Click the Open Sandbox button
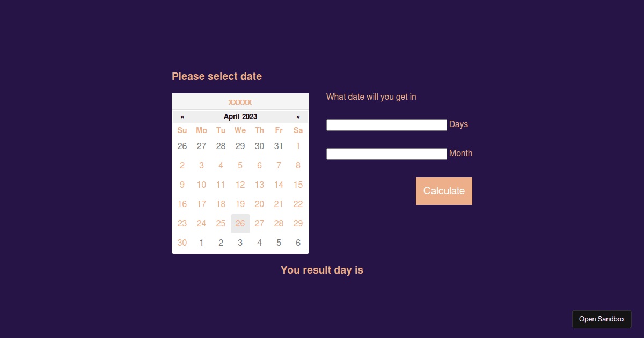The height and width of the screenshot is (338, 644). 602,319
